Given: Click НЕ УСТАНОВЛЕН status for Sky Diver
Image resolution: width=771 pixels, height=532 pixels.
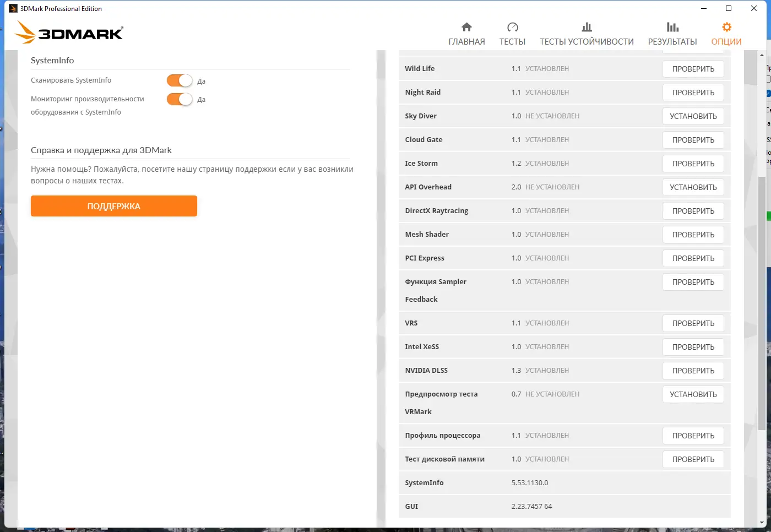Looking at the screenshot, I should (552, 116).
